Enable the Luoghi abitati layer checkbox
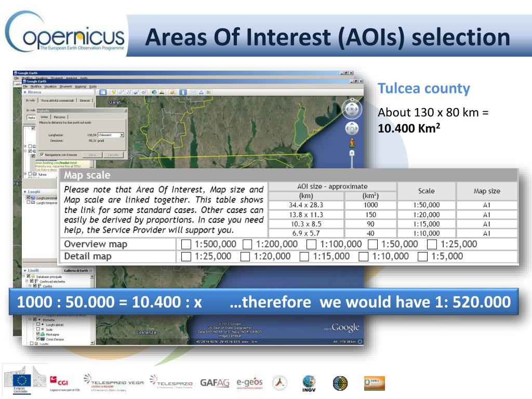 click(x=38, y=325)
